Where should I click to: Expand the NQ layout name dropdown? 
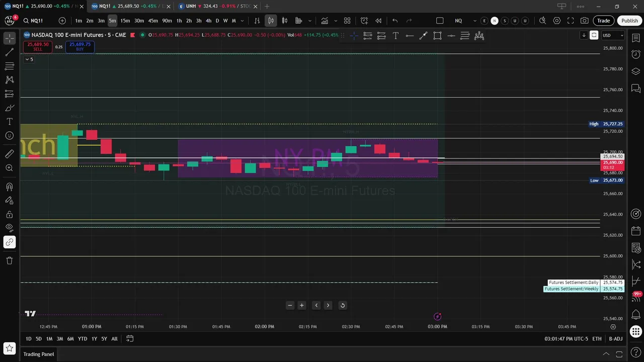(474, 21)
